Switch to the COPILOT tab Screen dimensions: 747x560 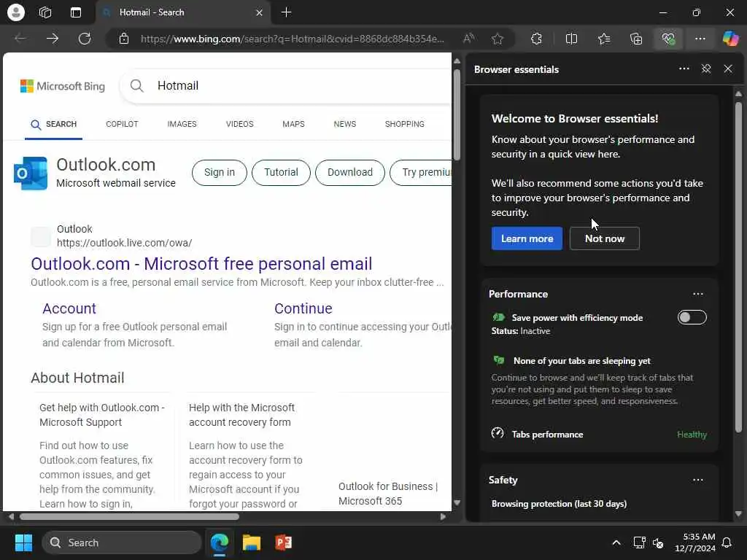point(122,124)
